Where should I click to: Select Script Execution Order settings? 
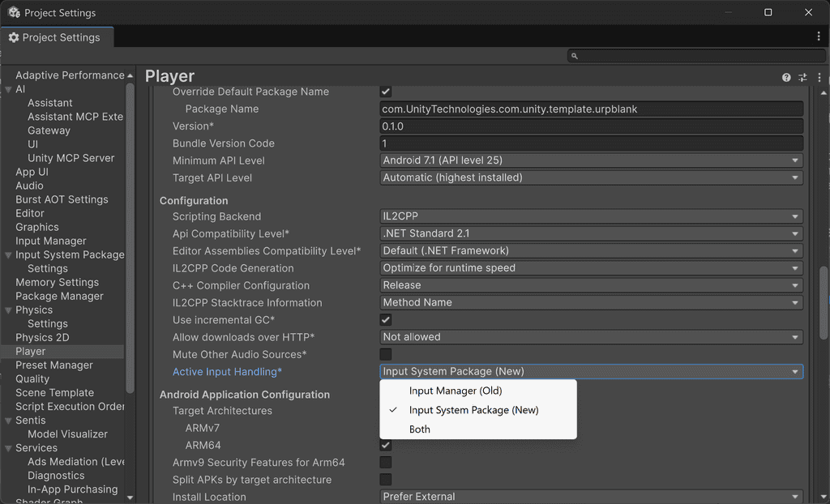70,407
